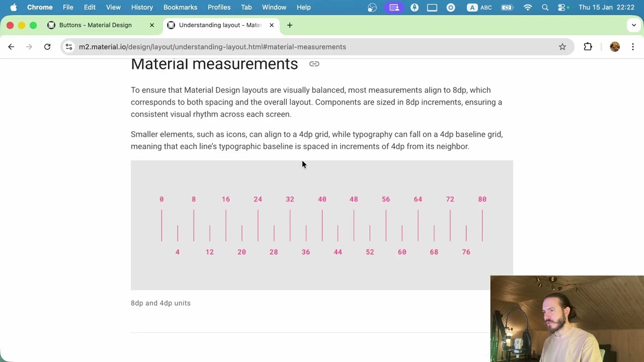This screenshot has height=362, width=644.
Task: Open the Chrome profile avatar
Action: click(x=614, y=47)
